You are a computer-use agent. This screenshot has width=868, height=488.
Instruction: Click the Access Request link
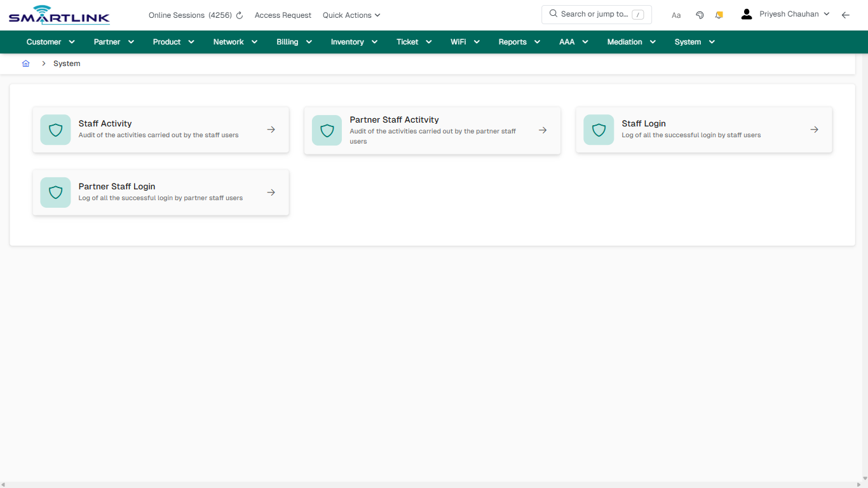click(282, 15)
